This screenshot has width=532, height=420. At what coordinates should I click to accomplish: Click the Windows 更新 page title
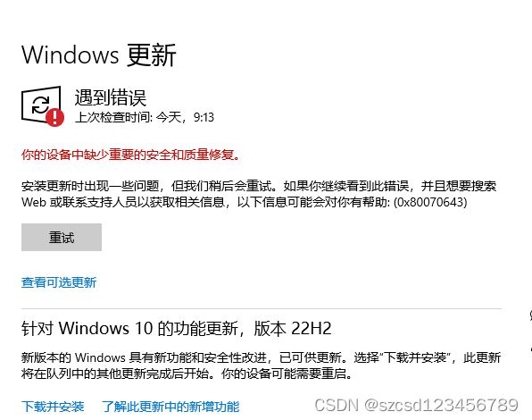click(99, 55)
